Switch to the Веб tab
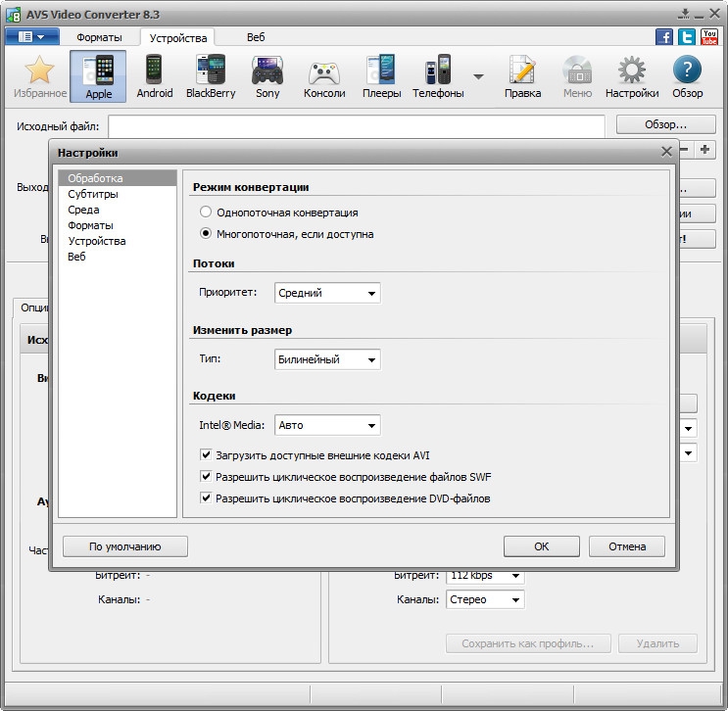 click(255, 37)
